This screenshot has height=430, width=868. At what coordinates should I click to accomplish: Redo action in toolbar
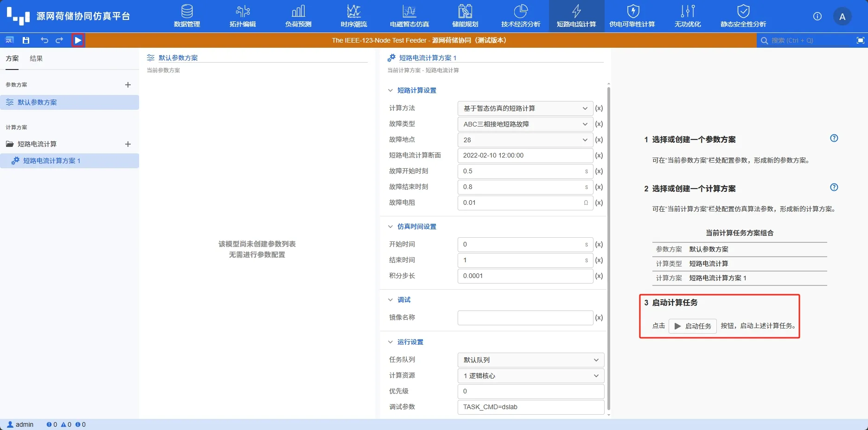coord(59,40)
